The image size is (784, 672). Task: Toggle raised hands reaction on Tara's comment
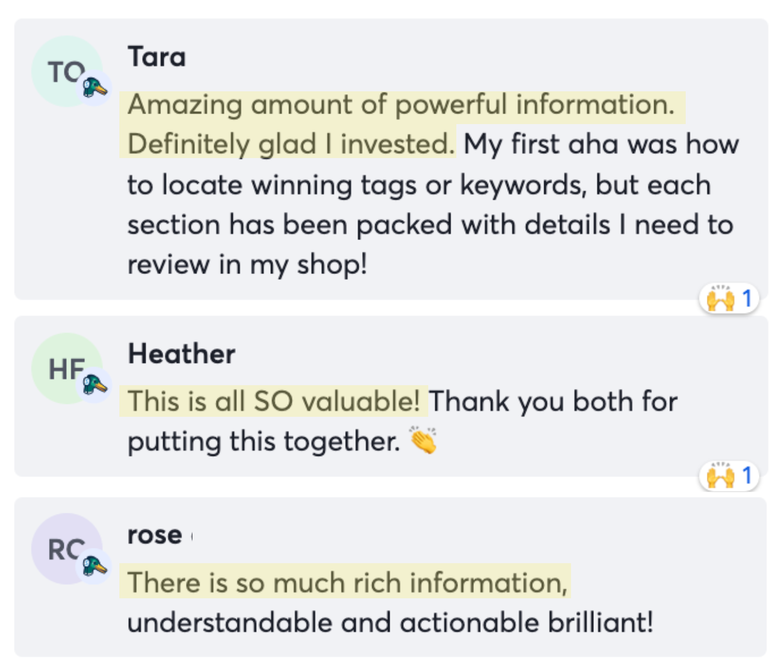point(729,299)
